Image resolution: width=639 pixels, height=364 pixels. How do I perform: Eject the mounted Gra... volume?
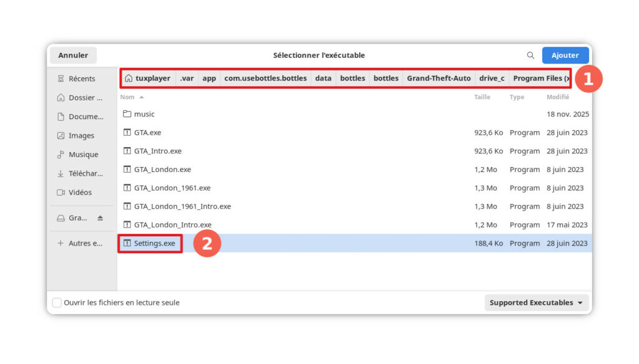coord(100,218)
